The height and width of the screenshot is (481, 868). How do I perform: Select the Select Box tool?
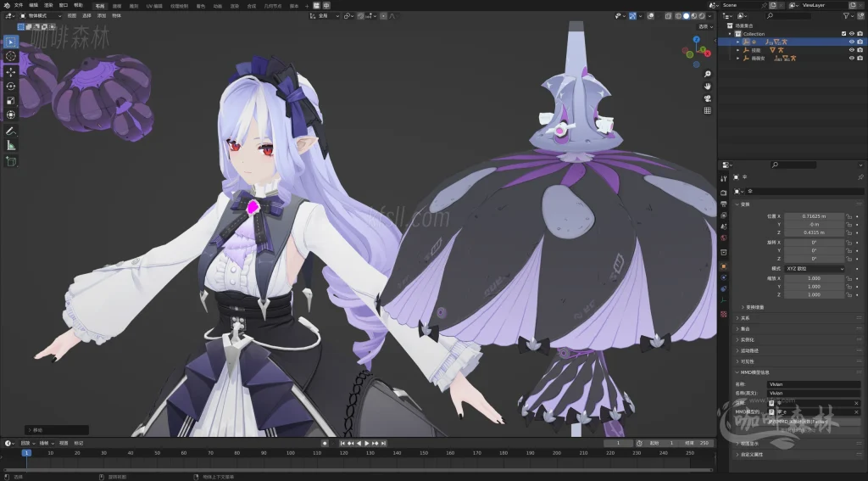(10, 42)
